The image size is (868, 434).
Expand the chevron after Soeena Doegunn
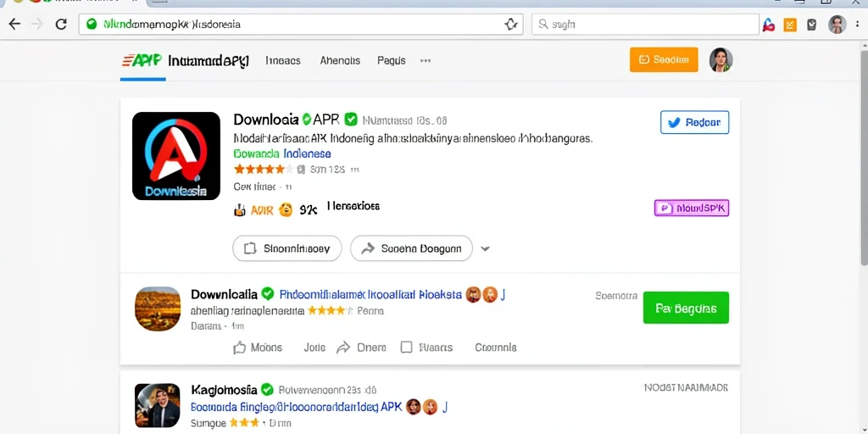(485, 249)
